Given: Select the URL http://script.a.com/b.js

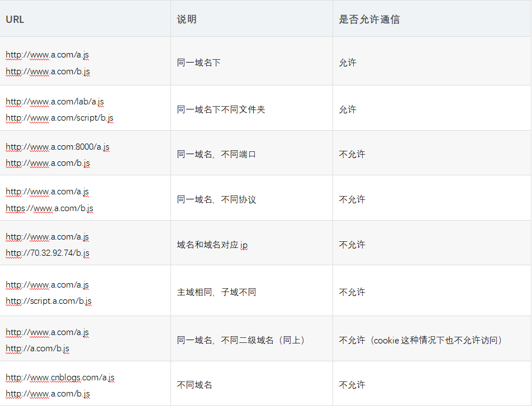Looking at the screenshot, I should point(49,301).
